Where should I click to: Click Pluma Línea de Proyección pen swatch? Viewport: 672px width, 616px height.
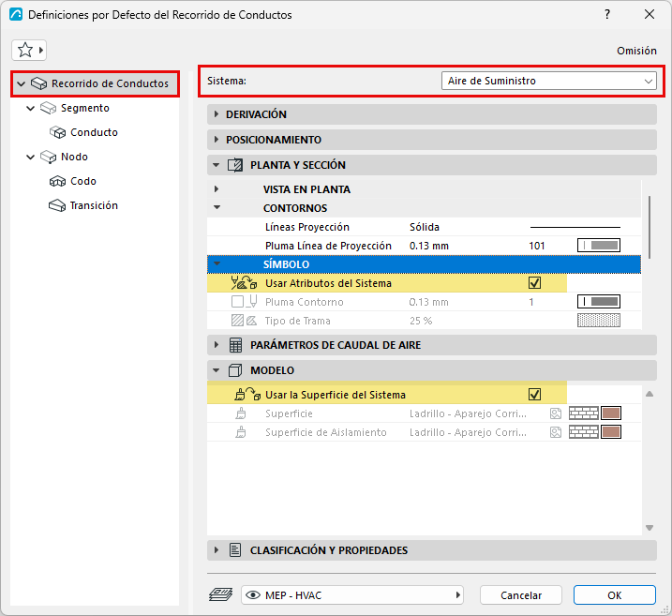click(x=599, y=246)
